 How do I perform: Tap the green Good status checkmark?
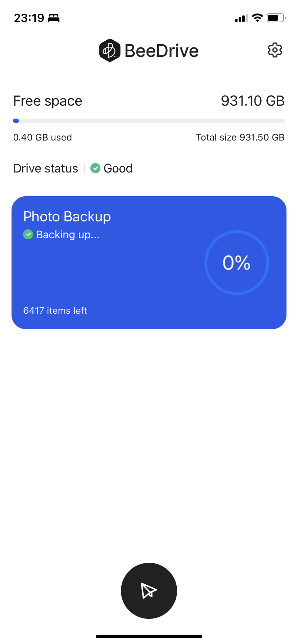(x=95, y=168)
